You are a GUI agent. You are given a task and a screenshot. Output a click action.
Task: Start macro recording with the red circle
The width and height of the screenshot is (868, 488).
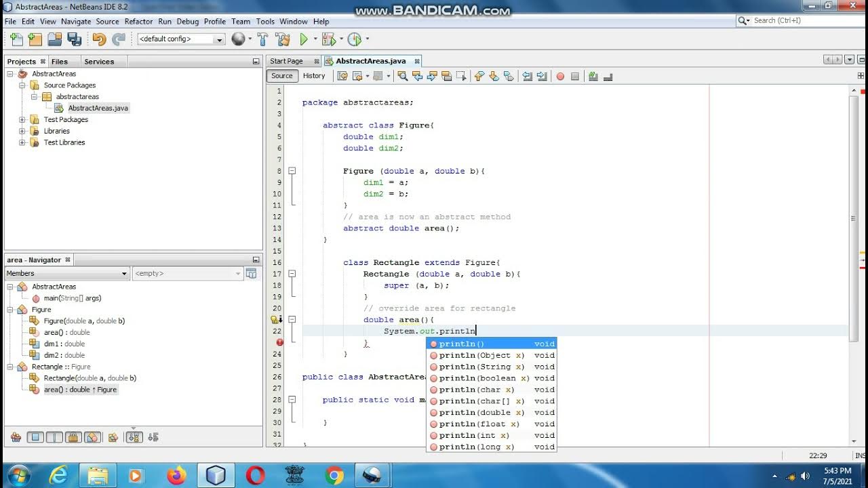click(560, 77)
